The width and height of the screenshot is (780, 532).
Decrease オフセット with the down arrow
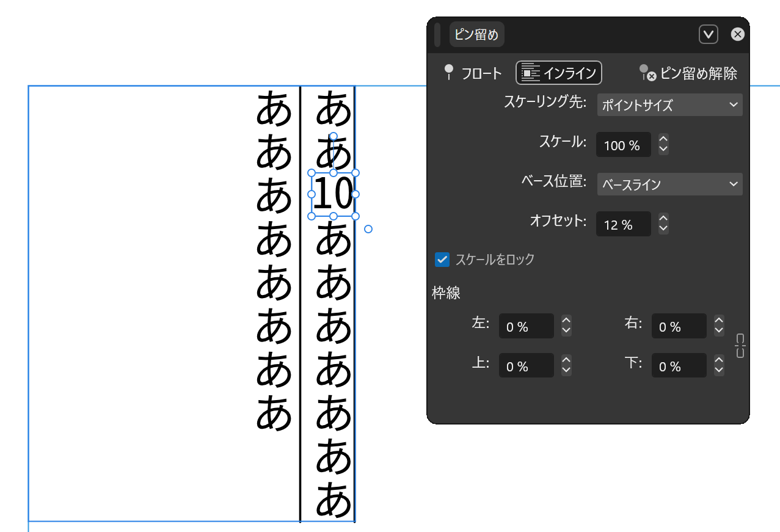click(x=663, y=228)
